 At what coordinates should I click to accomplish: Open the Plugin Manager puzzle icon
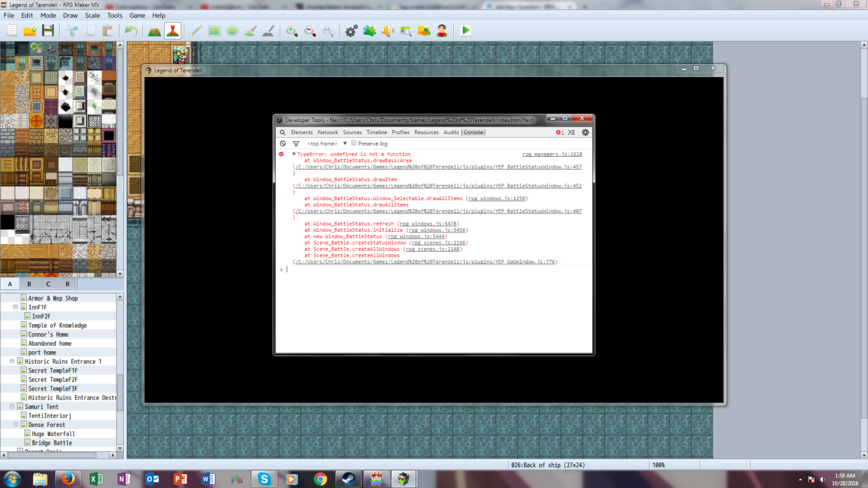(x=370, y=30)
